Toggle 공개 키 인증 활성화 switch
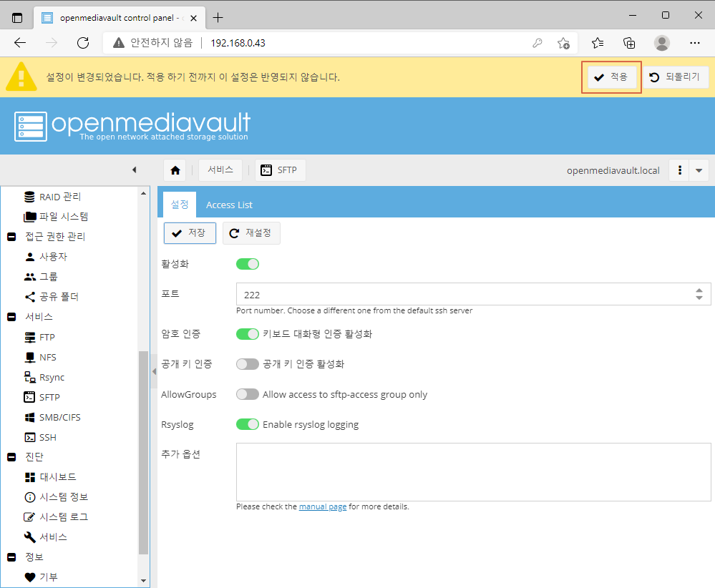 pyautogui.click(x=248, y=364)
